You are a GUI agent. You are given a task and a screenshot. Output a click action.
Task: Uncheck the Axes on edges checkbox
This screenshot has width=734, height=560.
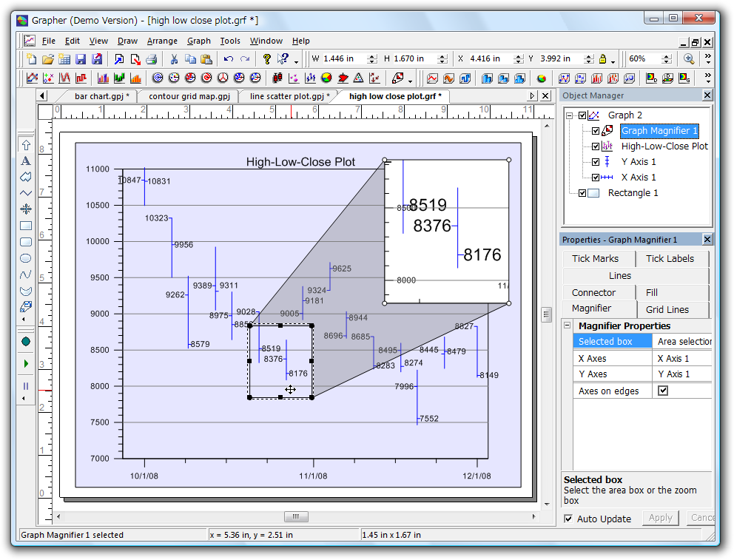(x=663, y=391)
